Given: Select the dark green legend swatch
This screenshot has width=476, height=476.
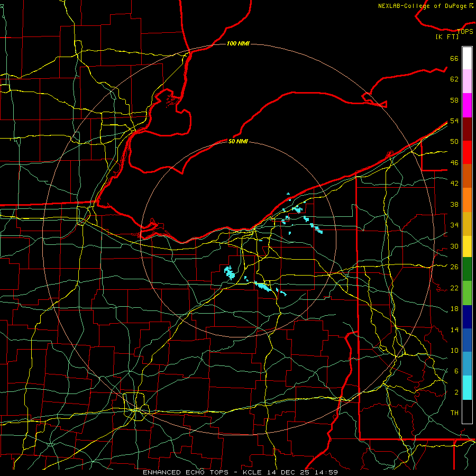Looking at the screenshot, I should click(x=467, y=269).
